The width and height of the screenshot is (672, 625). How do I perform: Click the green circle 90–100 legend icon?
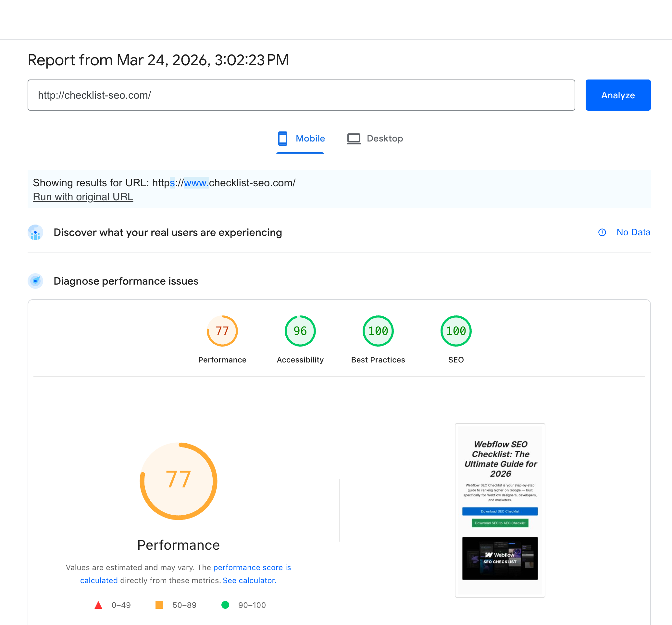pos(225,605)
